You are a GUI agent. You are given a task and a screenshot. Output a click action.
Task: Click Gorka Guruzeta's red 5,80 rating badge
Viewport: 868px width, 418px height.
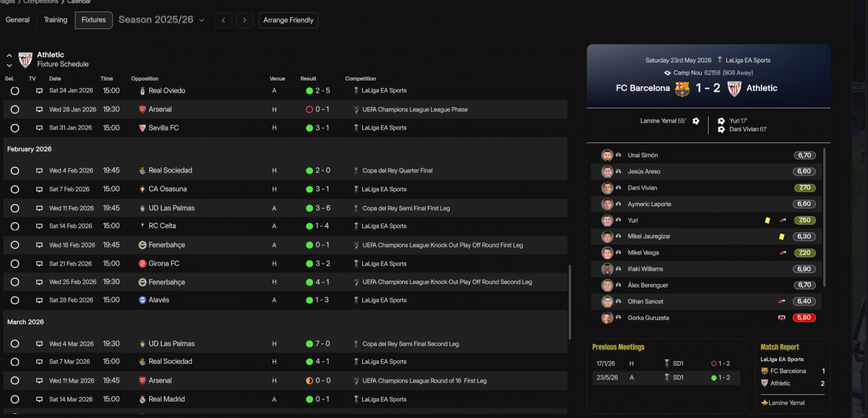[804, 318]
